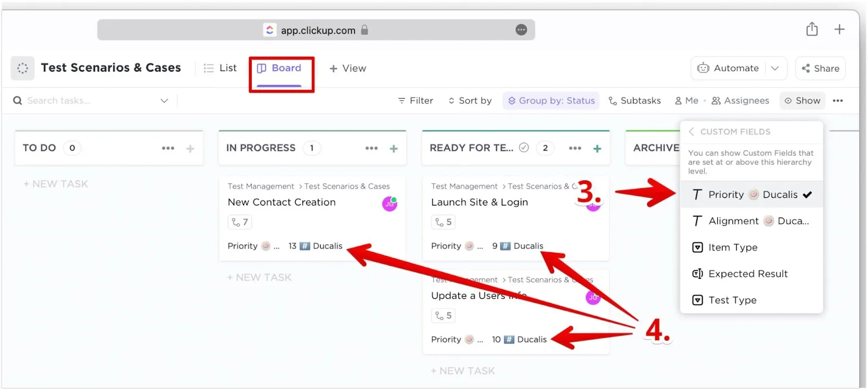This screenshot has width=868, height=390.
Task: Click the browser share icon
Action: (x=812, y=29)
